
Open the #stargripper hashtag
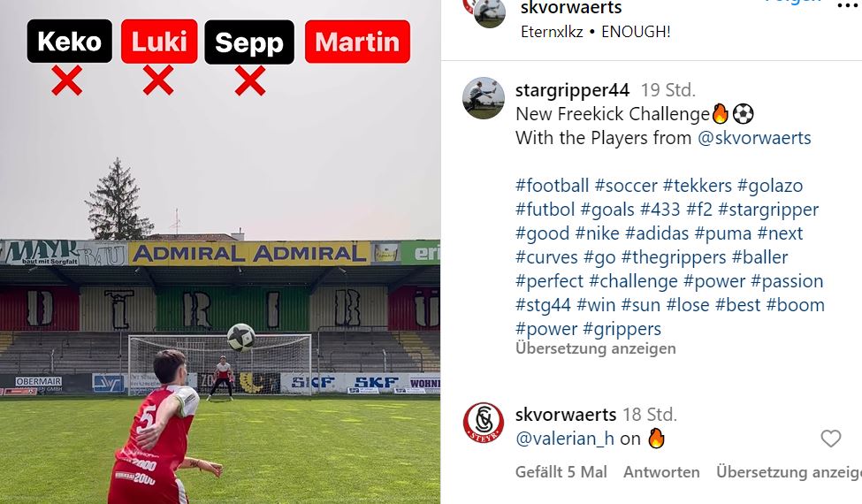tap(768, 210)
